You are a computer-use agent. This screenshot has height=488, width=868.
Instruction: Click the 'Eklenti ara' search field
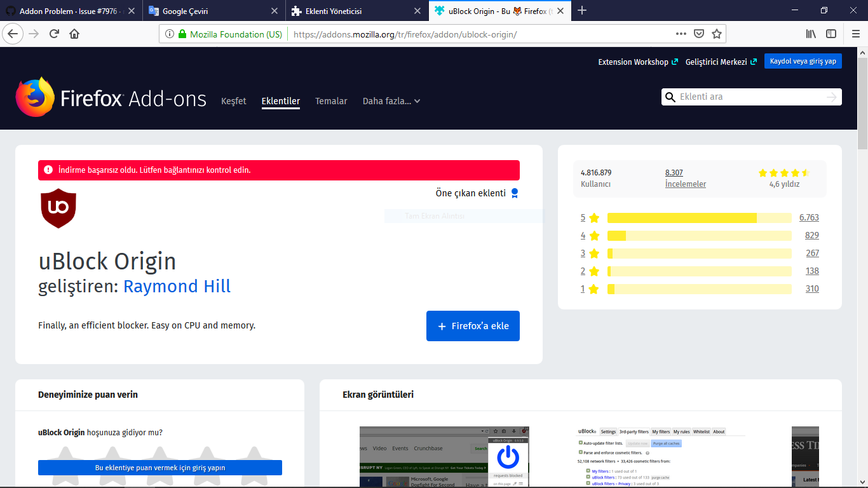[x=750, y=97]
